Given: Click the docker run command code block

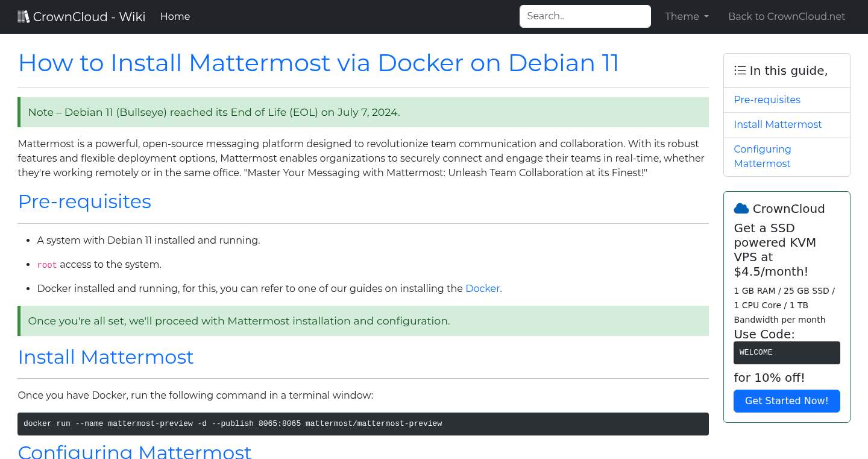Looking at the screenshot, I should (x=363, y=423).
